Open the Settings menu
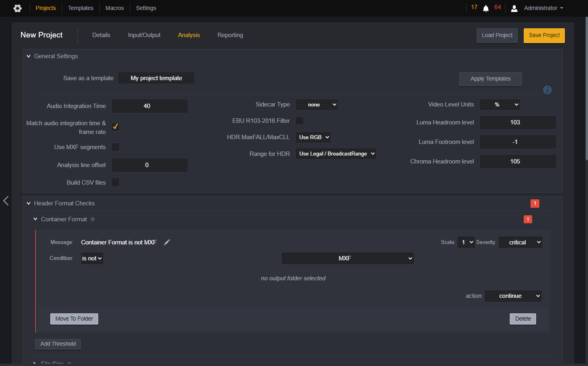 tap(146, 8)
